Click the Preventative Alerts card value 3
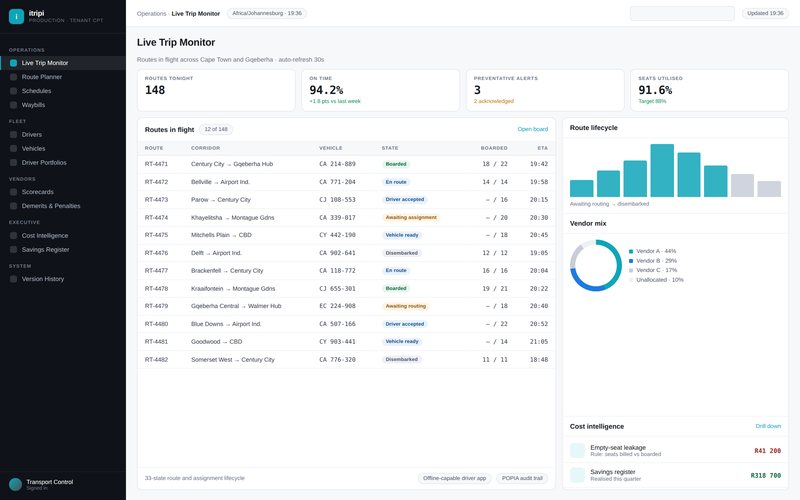 point(477,90)
